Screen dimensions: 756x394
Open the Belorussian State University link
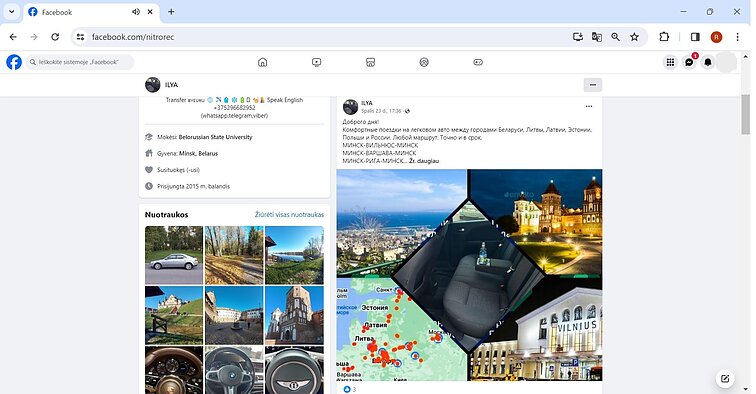(216, 137)
